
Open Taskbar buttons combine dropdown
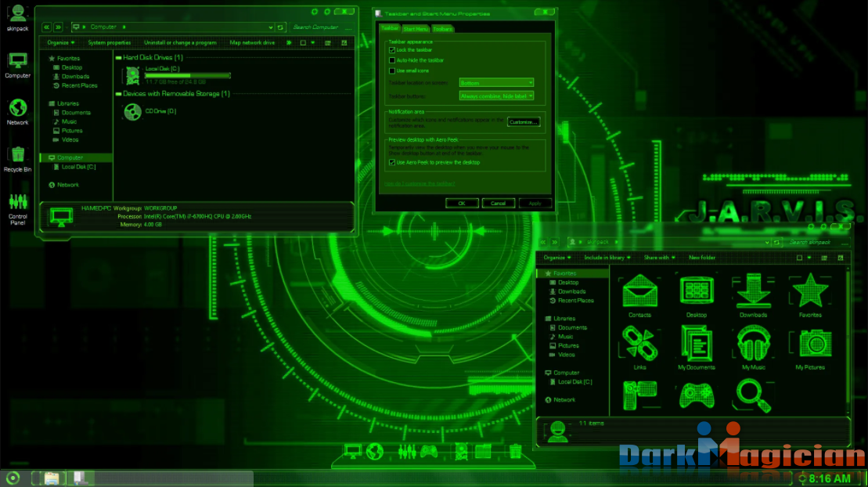pos(496,96)
